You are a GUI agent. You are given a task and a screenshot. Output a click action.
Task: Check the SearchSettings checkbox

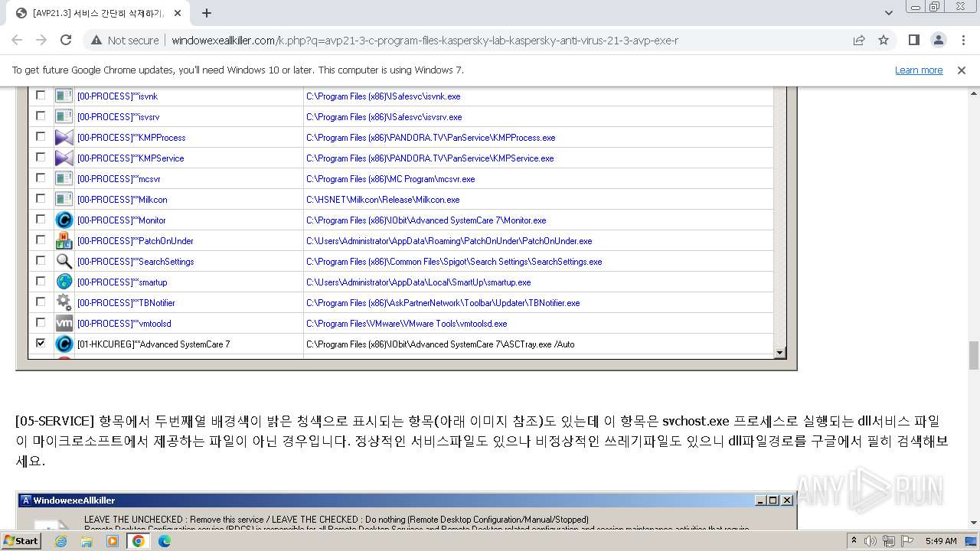pyautogui.click(x=41, y=261)
